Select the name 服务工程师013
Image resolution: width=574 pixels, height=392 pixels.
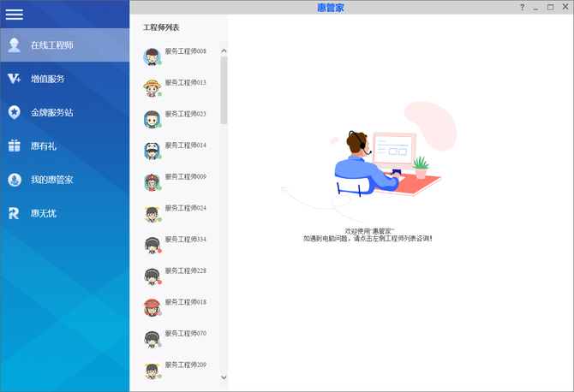pos(186,83)
